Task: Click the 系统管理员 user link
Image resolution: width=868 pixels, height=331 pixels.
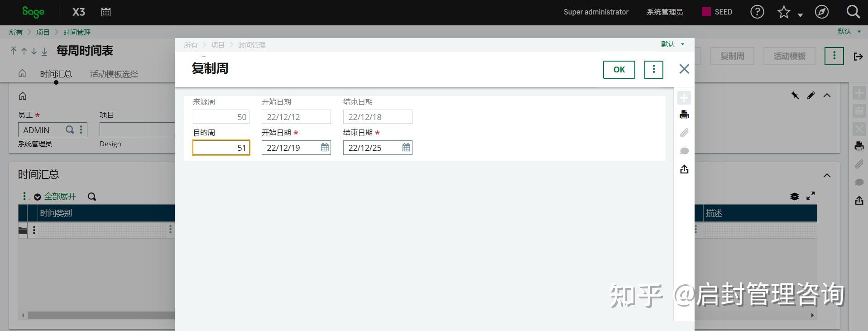Action: pos(664,12)
